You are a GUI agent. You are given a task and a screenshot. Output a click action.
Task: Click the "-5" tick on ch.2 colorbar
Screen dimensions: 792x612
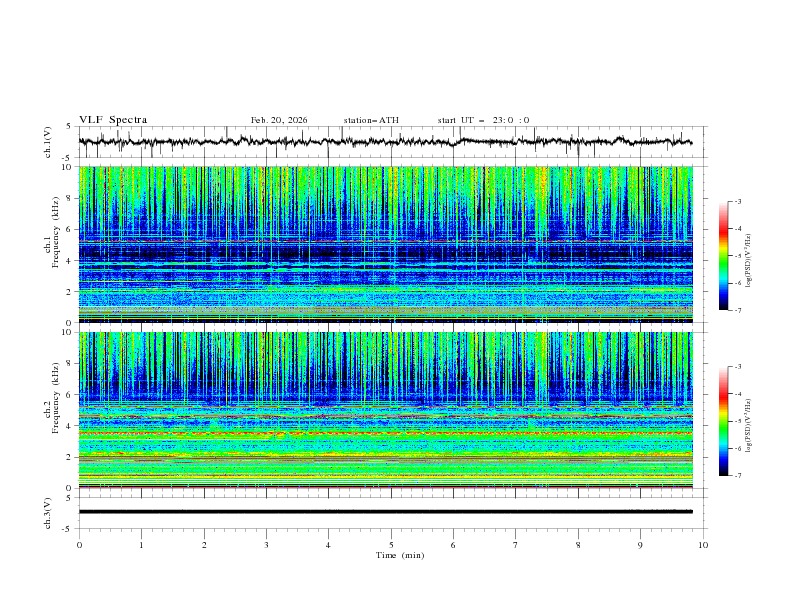(737, 421)
